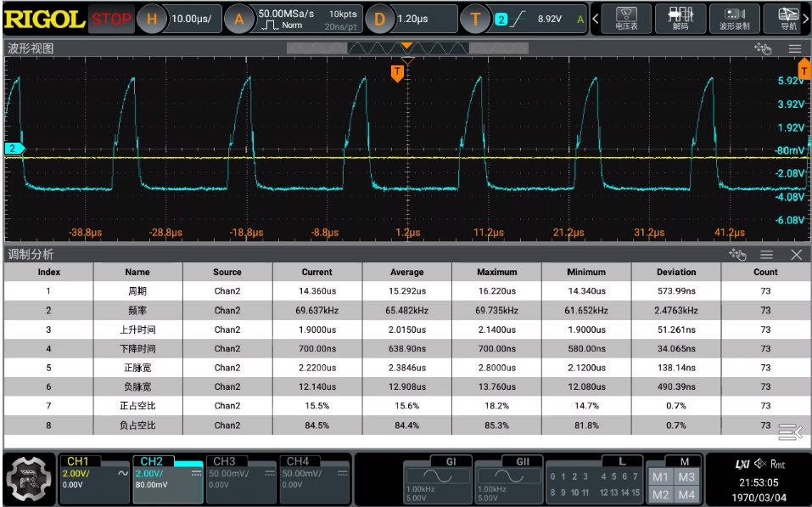This screenshot has width=812, height=507.
Task: Open the analysis panel options menu
Action: (767, 254)
